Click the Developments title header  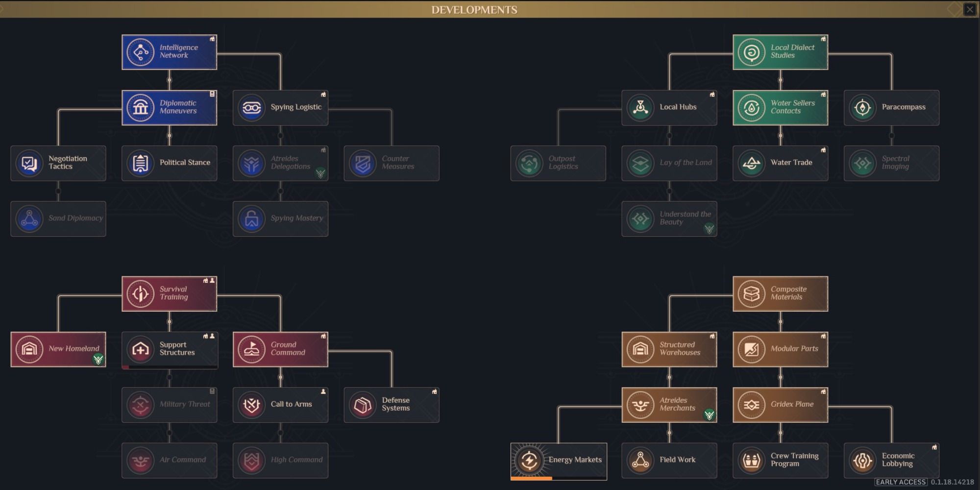point(474,10)
